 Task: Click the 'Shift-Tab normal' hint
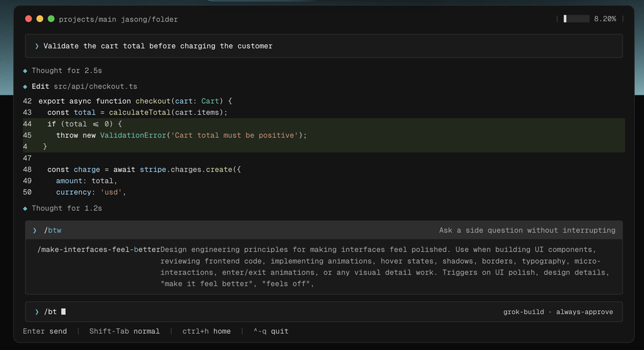124,331
